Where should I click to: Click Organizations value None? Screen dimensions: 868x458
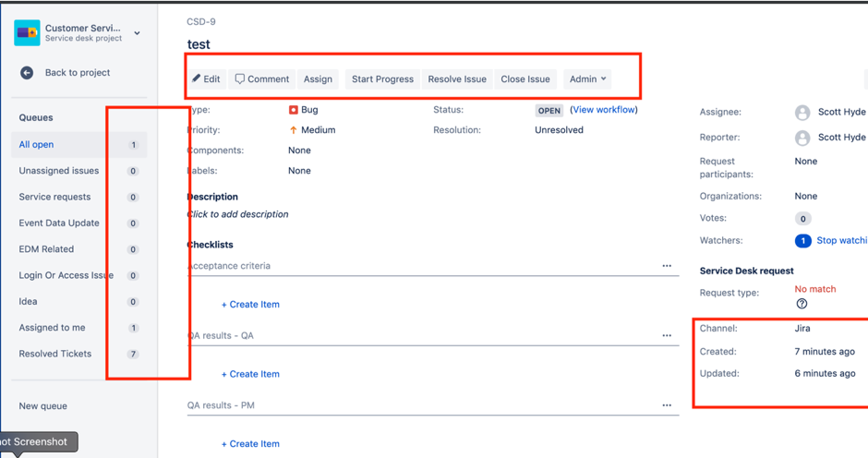[806, 196]
